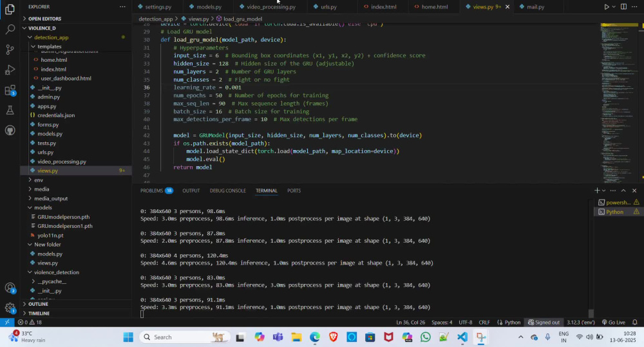Open the Explorer view in activity bar
The height and width of the screenshot is (347, 644).
(x=10, y=9)
